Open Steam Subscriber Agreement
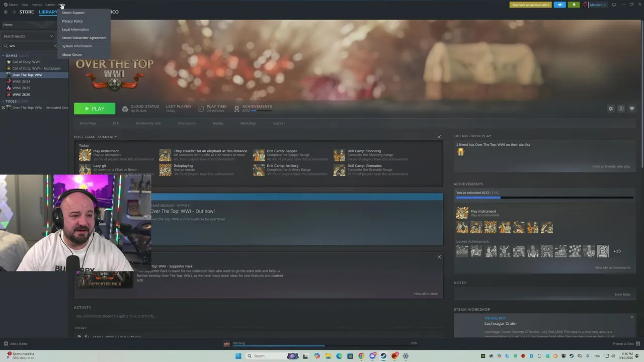Screen dimensions: 644x362 click(84, 38)
